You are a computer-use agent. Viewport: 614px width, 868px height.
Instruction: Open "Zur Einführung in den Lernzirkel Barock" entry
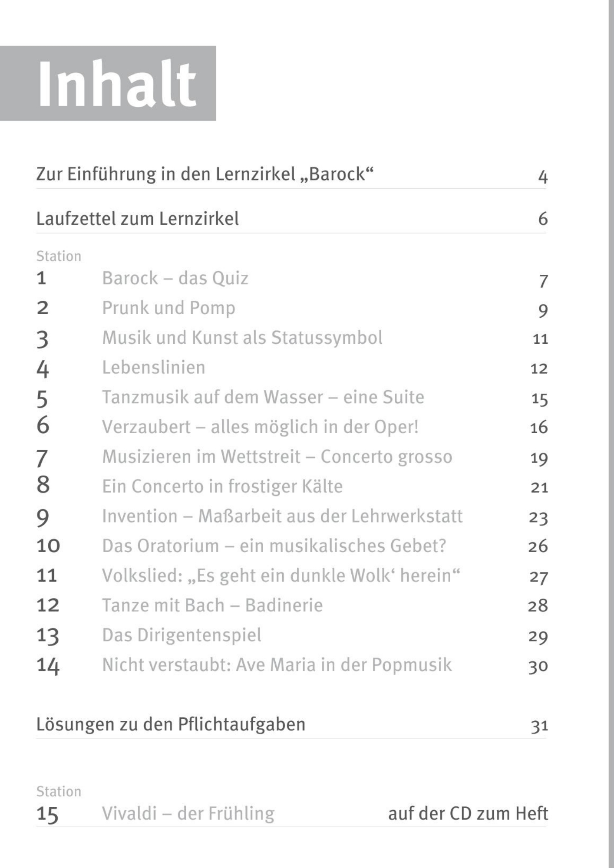(x=205, y=174)
